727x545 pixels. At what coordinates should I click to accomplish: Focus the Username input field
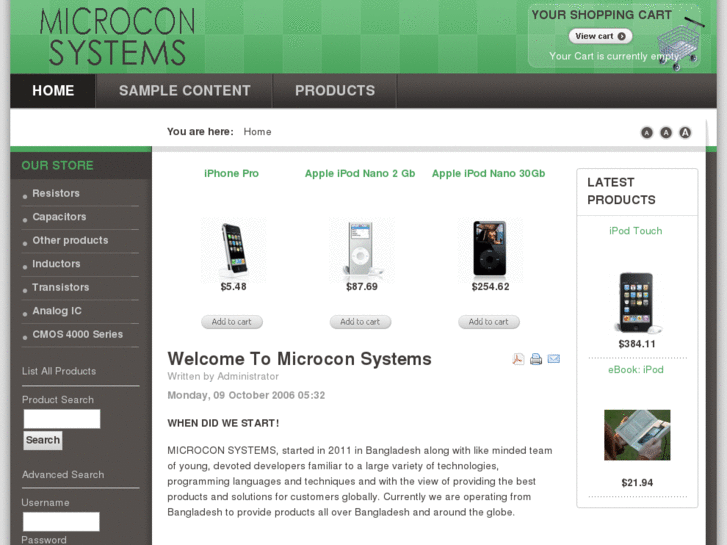click(x=61, y=522)
